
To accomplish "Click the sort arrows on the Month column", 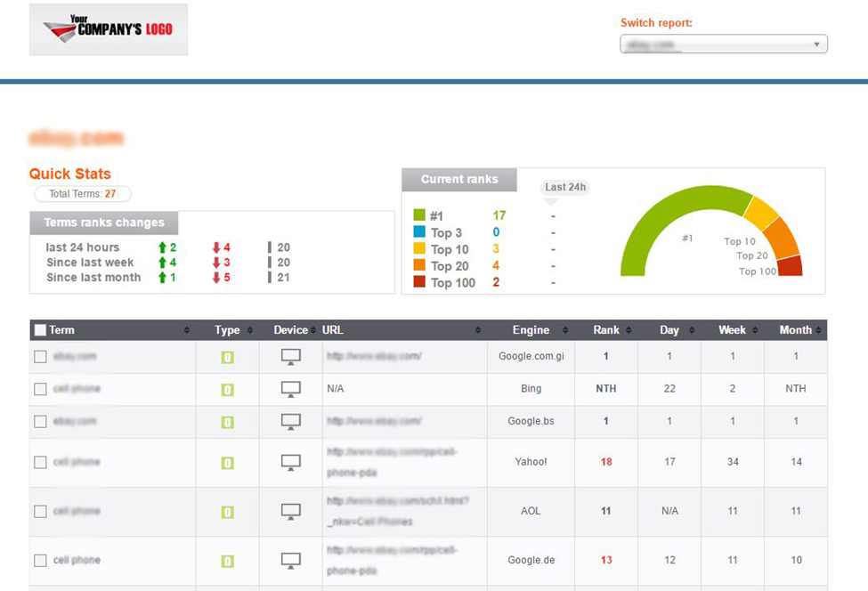I will coord(818,330).
